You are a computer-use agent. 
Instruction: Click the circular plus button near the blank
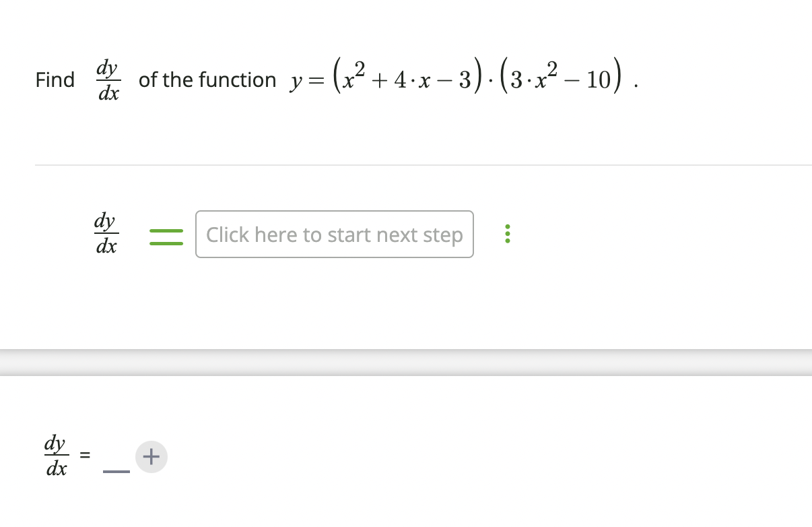pos(151,456)
